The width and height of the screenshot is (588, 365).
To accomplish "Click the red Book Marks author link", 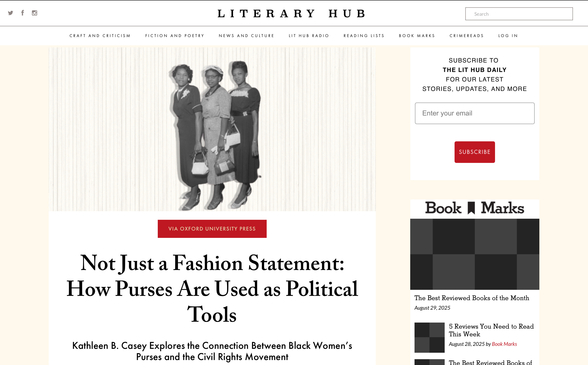I will [504, 344].
